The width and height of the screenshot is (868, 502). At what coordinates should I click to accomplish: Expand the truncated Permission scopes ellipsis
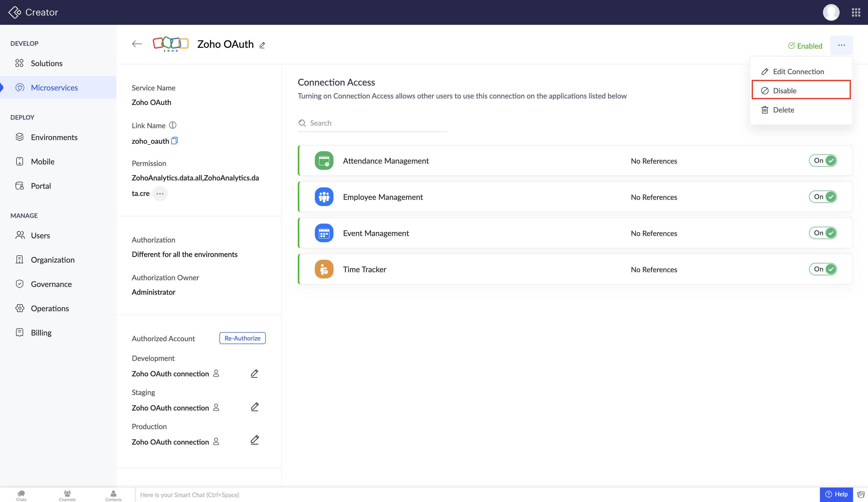pyautogui.click(x=160, y=193)
